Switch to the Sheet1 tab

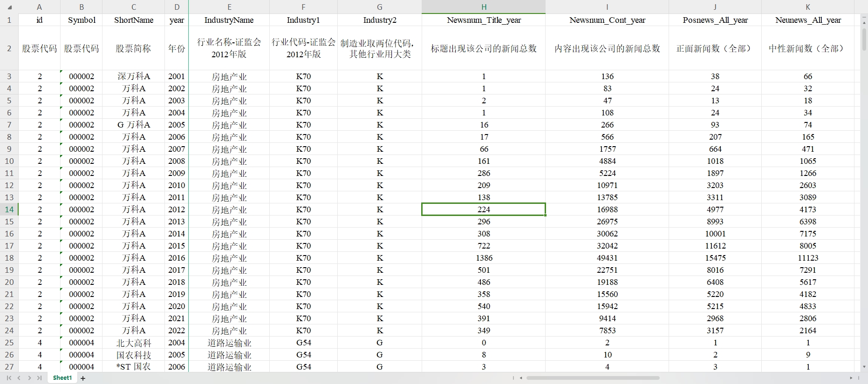pos(62,378)
